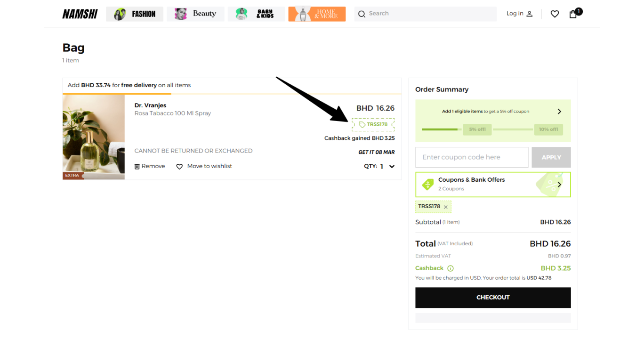
Task: Click the TRSS178 coupon tag on item
Action: point(373,125)
